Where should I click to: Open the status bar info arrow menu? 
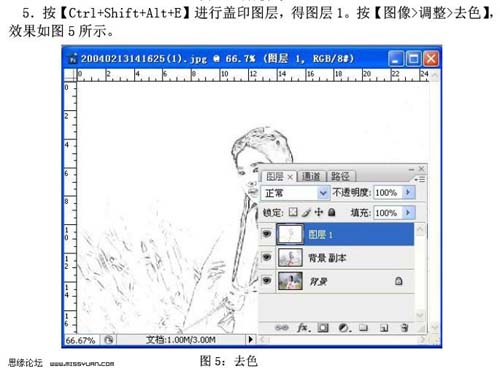(x=250, y=340)
